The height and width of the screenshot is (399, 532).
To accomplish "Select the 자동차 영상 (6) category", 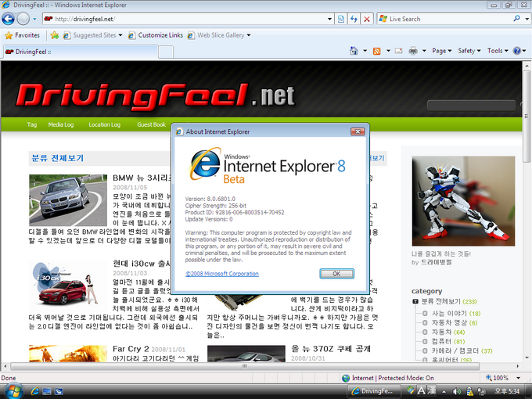I will point(455,322).
